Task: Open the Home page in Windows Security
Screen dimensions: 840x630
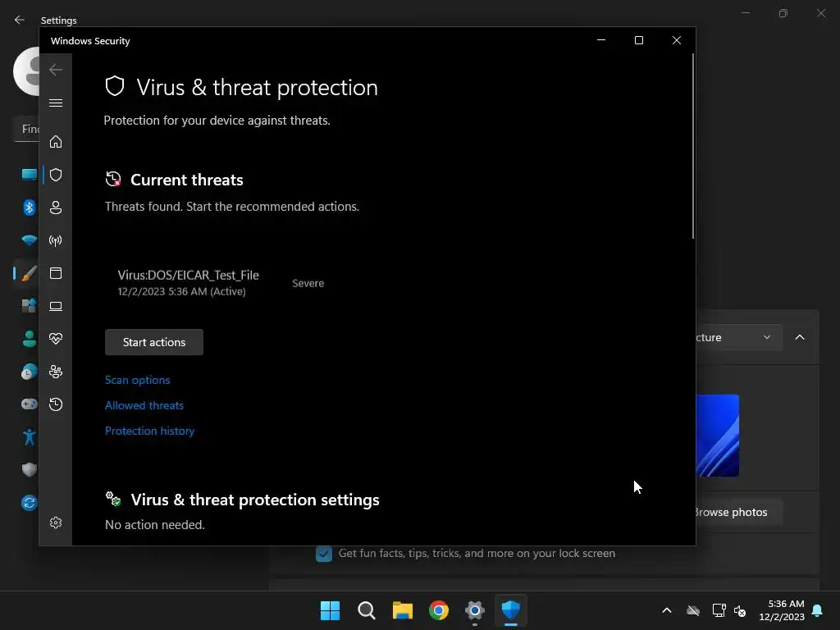Action: tap(56, 141)
